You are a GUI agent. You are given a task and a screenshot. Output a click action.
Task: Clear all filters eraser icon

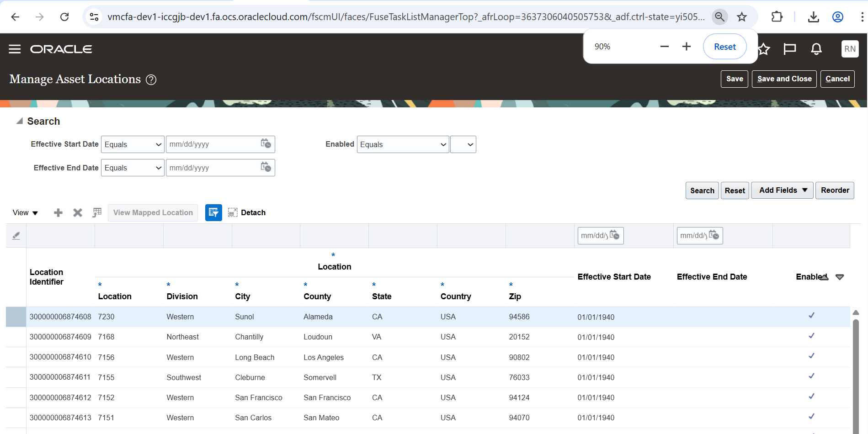pos(16,236)
